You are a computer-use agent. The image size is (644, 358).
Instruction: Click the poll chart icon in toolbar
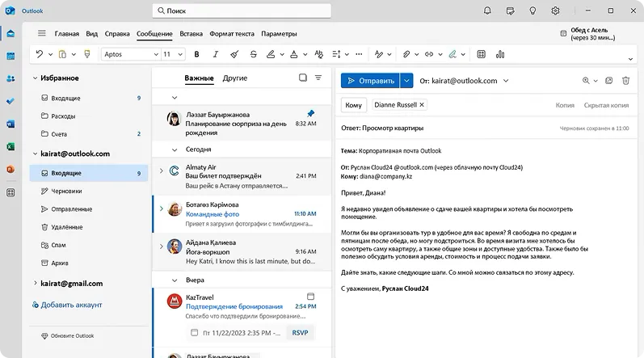tap(500, 54)
